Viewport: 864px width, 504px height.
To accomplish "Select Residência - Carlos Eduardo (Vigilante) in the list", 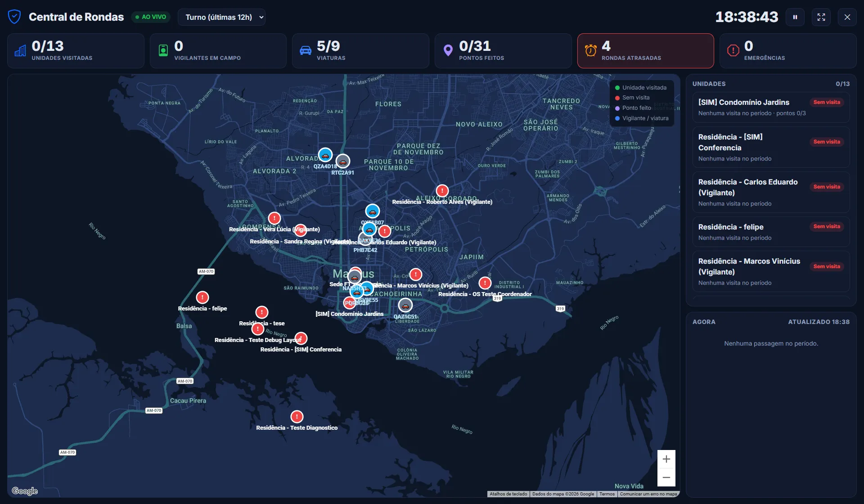I will point(771,192).
